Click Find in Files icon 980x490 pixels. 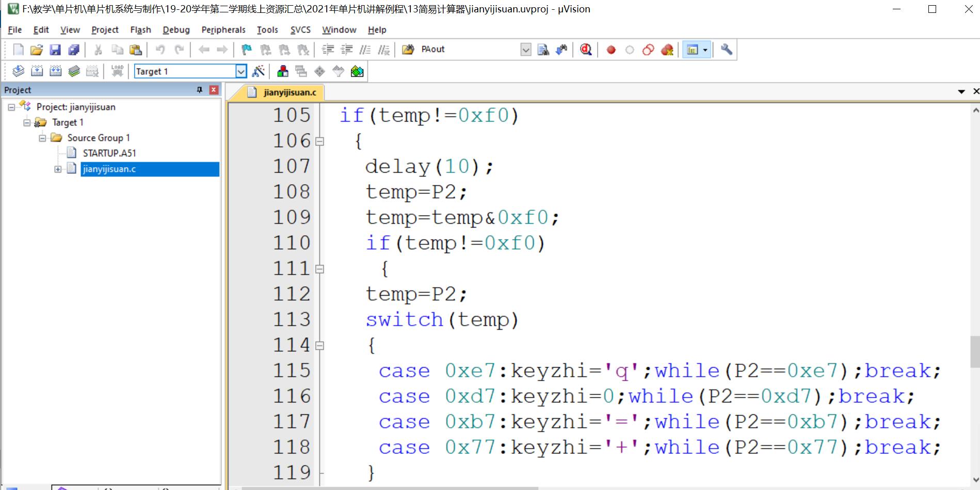[x=408, y=50]
